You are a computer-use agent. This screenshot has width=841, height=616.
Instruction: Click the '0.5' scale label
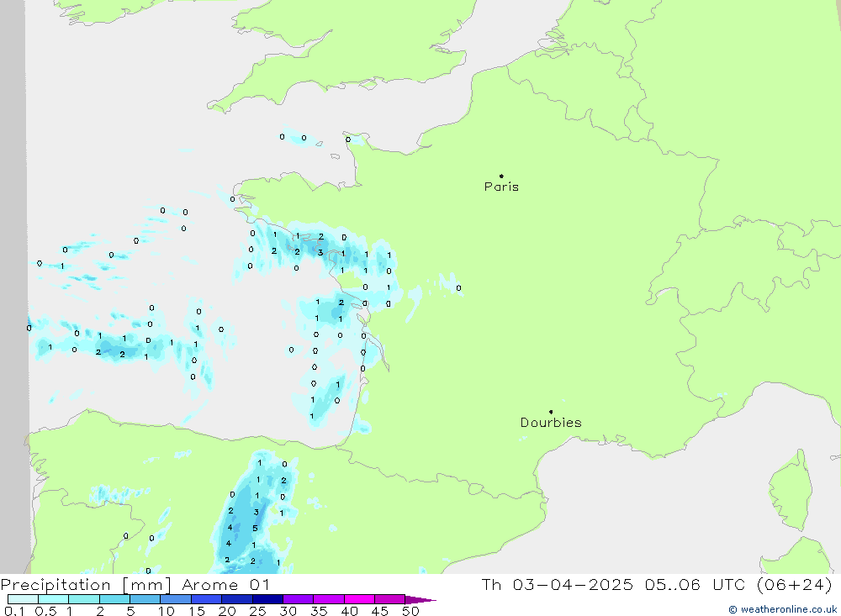tap(45, 611)
